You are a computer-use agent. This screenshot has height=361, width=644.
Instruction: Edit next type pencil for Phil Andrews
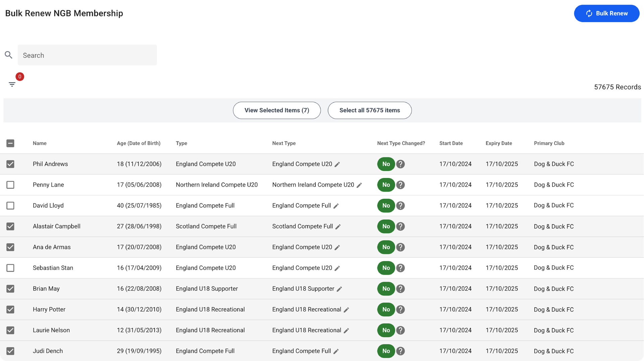coord(337,165)
